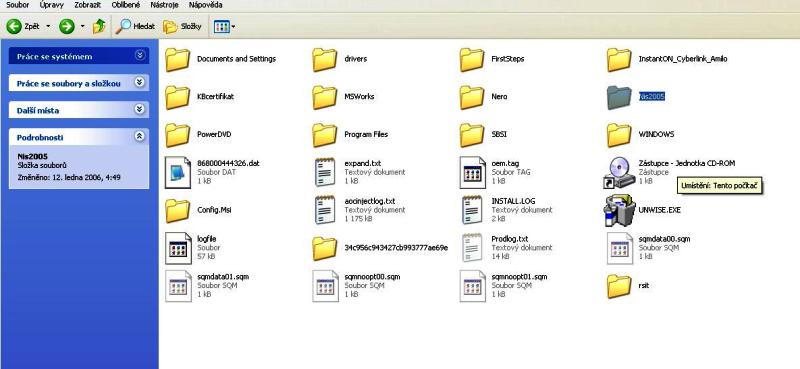
Task: Select the sqmdata00.sqm file icon
Action: pyautogui.click(x=619, y=248)
